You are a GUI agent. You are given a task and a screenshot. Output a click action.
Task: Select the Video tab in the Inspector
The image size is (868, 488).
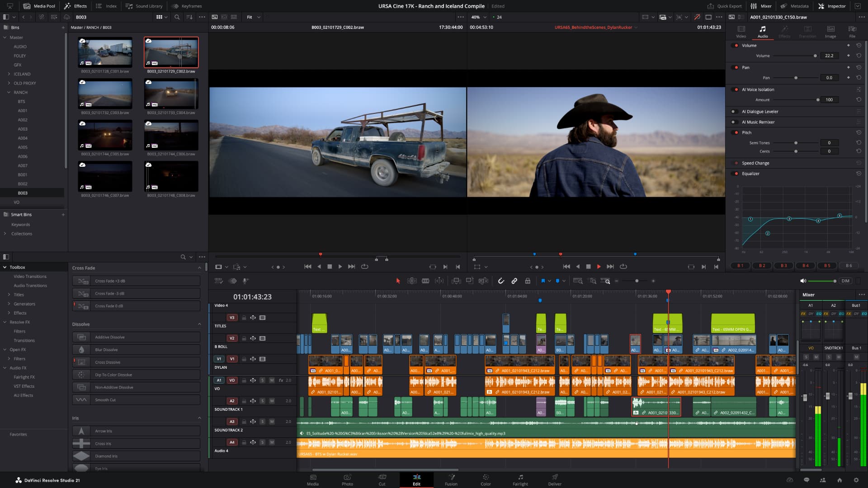pos(741,33)
